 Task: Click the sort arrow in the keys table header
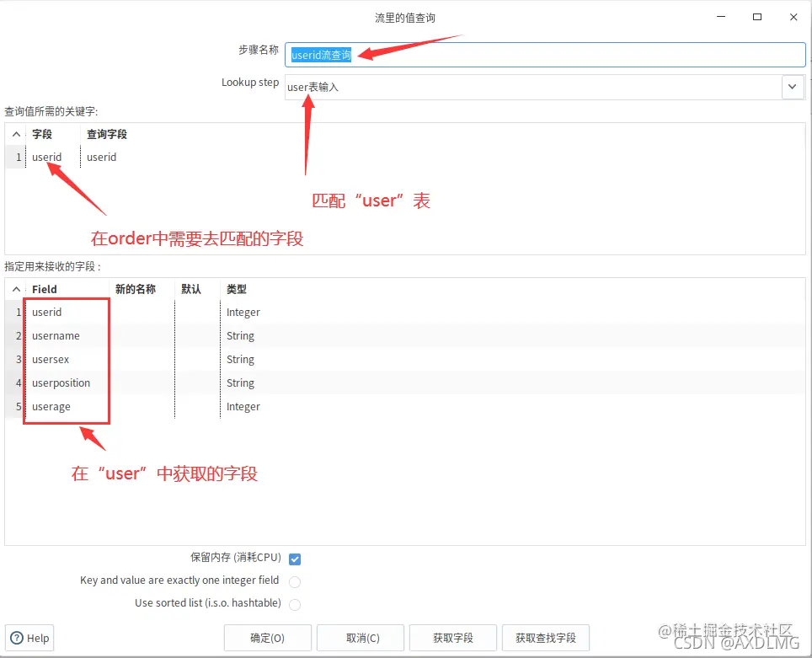[16, 134]
